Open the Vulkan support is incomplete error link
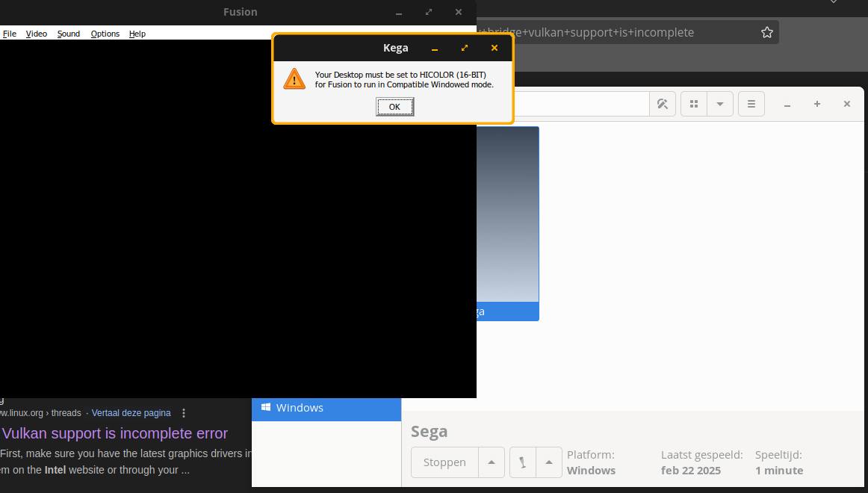This screenshot has height=493, width=868. click(x=115, y=433)
